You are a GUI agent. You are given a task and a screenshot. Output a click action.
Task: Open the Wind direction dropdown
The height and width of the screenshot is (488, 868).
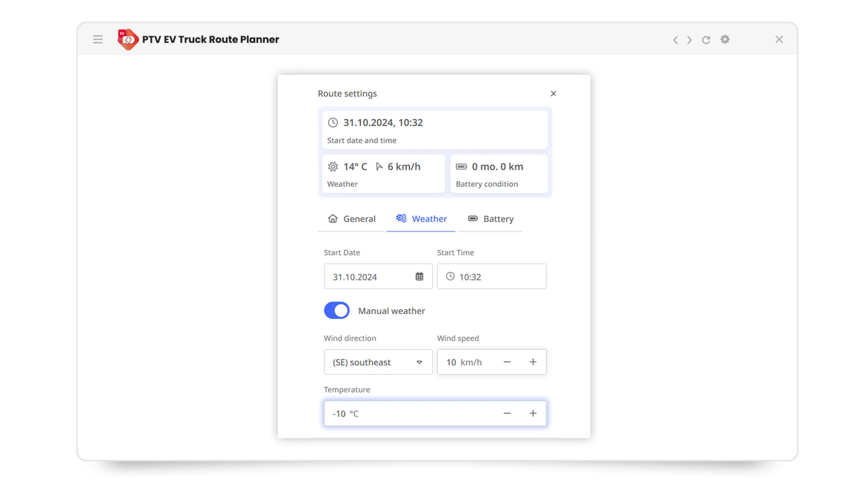378,362
